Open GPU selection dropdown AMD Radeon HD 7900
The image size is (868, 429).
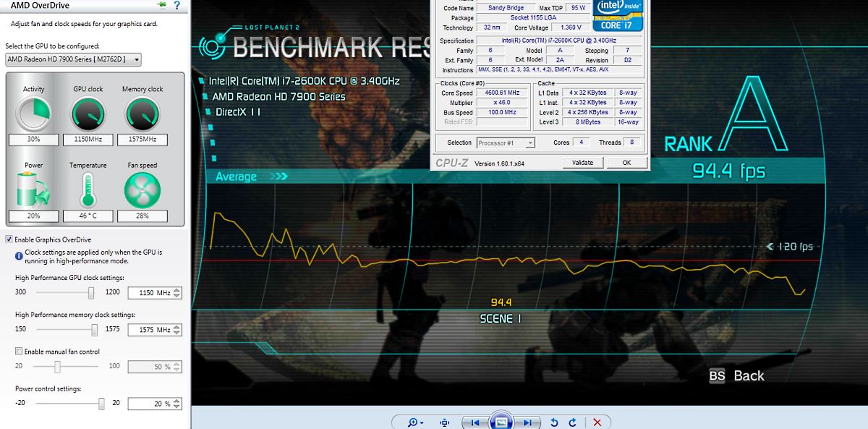73,59
